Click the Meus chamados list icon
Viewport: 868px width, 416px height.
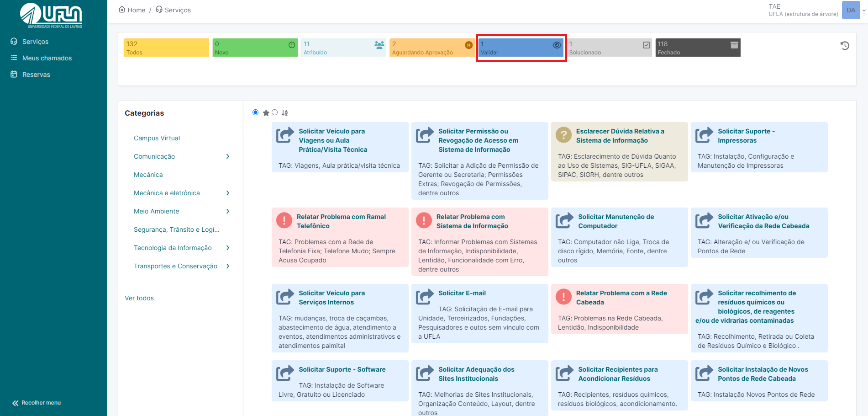[x=14, y=58]
